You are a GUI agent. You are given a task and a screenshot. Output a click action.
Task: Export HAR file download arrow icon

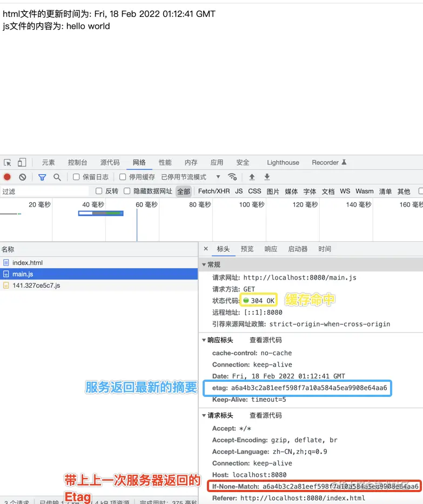point(267,177)
